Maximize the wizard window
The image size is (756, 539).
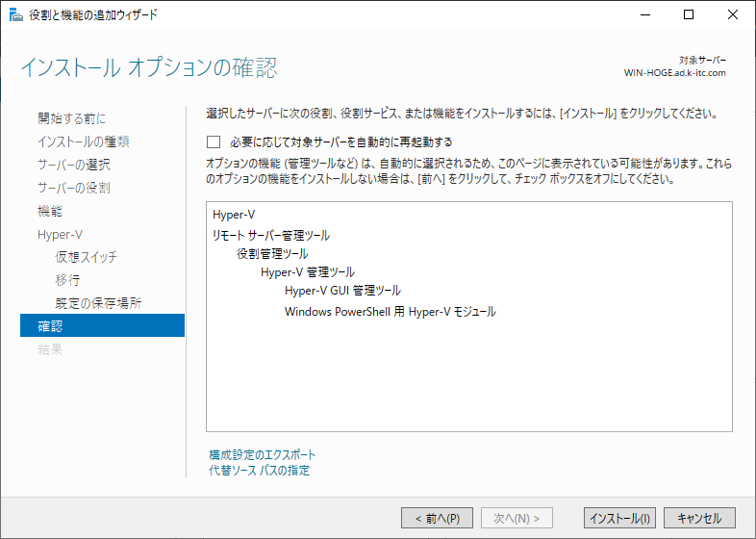click(689, 15)
